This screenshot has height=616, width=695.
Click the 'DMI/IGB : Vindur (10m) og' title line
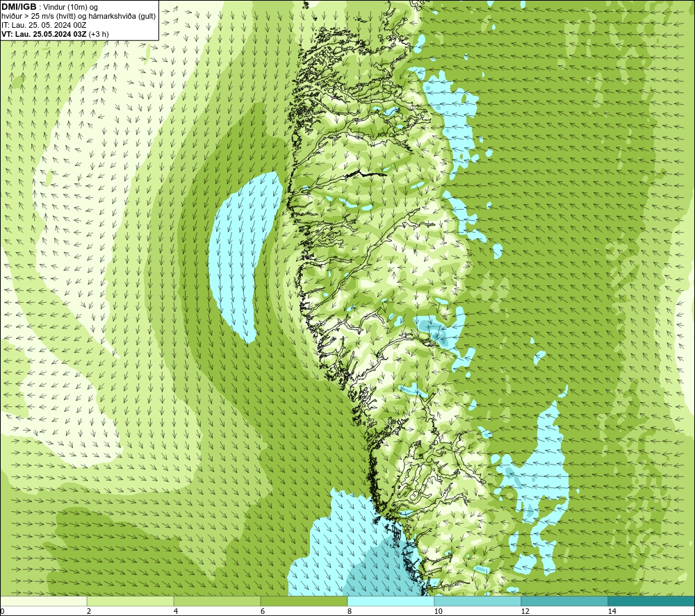[50, 7]
